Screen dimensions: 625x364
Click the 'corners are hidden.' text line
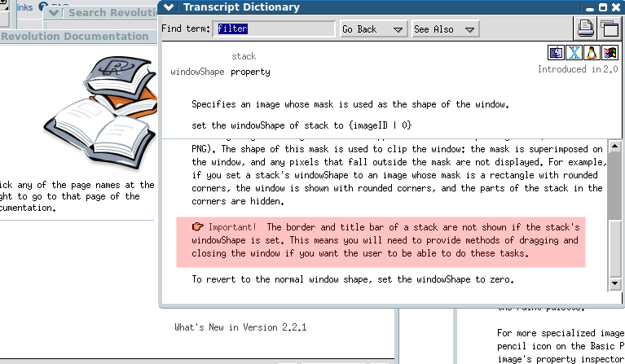[x=238, y=201]
